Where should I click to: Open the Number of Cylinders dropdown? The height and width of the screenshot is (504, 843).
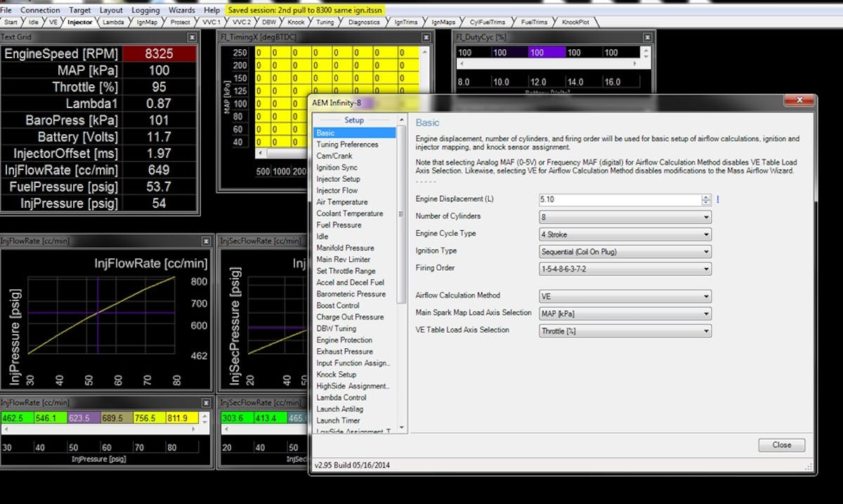(x=706, y=217)
